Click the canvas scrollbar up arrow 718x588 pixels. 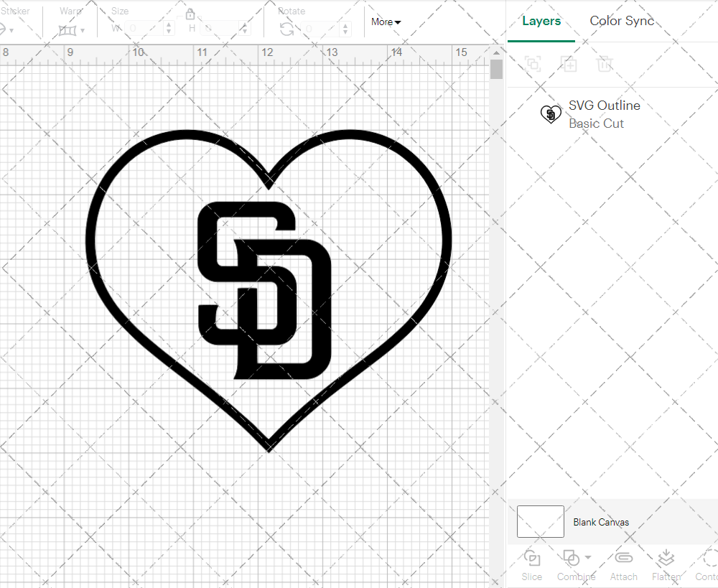tap(496, 52)
